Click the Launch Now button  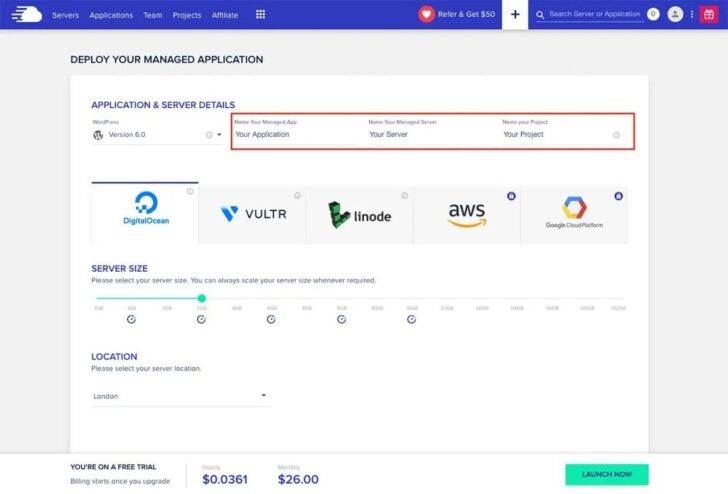coord(607,474)
